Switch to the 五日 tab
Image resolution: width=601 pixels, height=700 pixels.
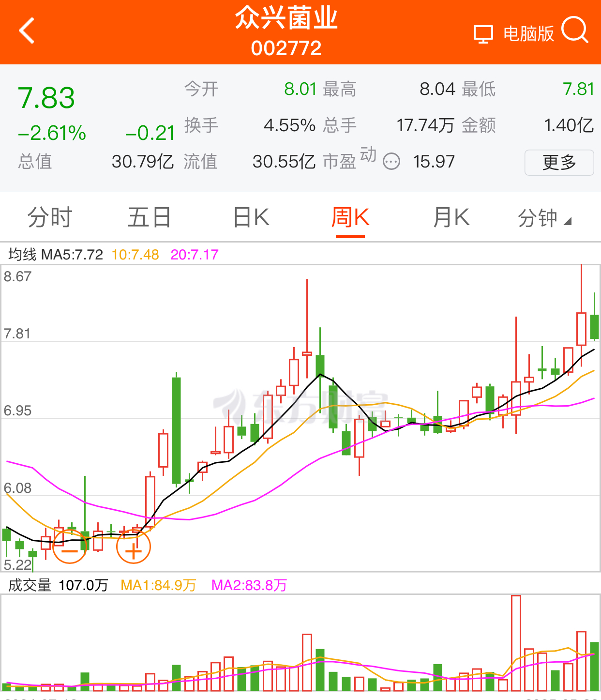click(150, 217)
